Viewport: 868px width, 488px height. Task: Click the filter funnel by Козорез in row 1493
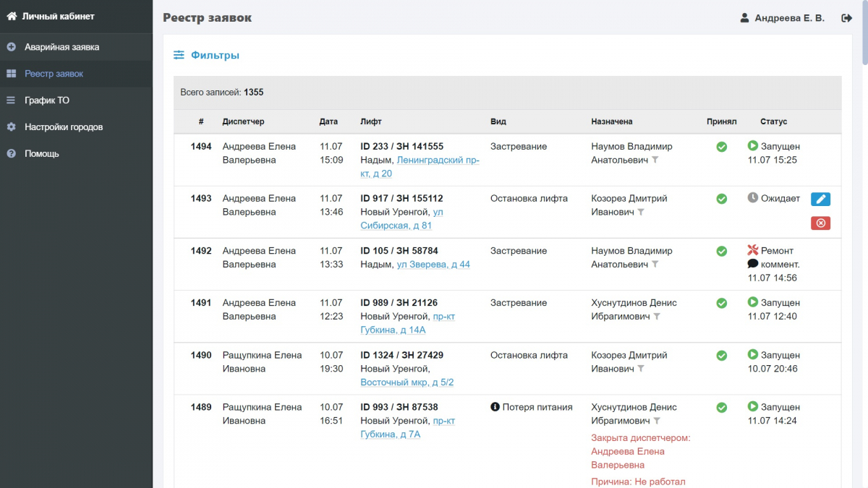tap(640, 213)
